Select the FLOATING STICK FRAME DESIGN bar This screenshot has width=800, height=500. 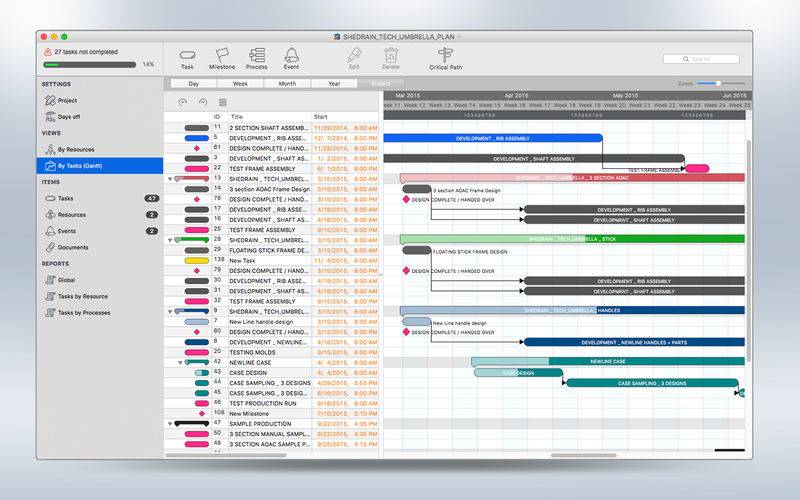tap(417, 251)
